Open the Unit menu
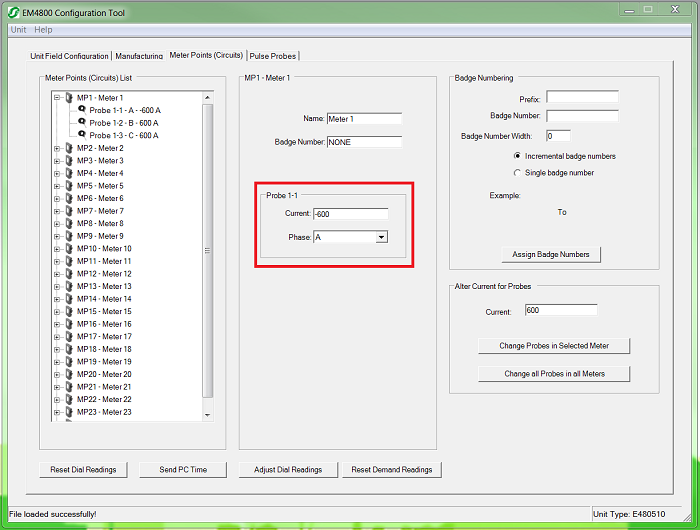 (18, 29)
